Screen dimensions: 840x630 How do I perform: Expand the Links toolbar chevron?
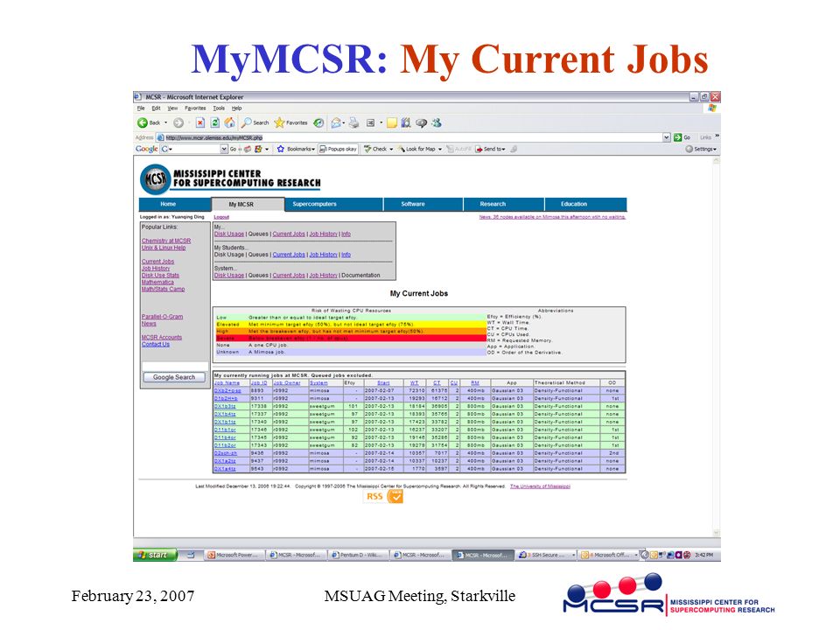tap(717, 136)
